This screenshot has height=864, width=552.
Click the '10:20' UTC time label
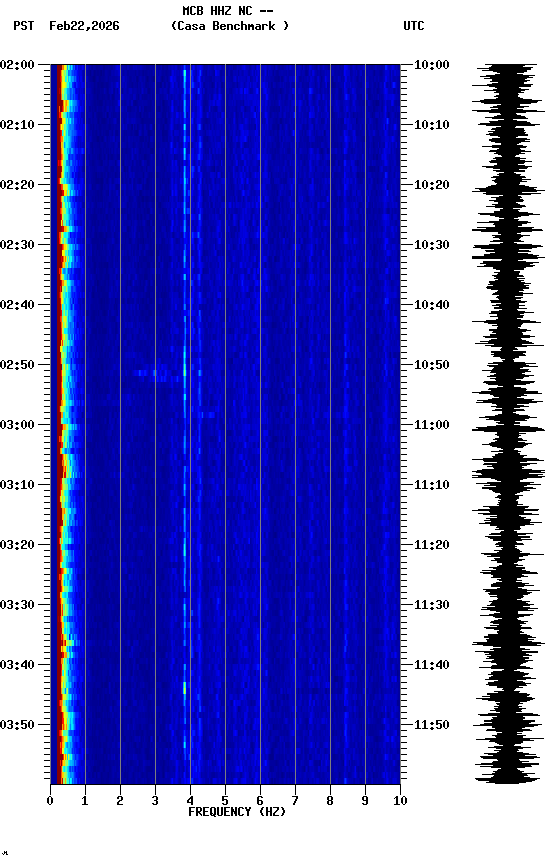coord(432,185)
